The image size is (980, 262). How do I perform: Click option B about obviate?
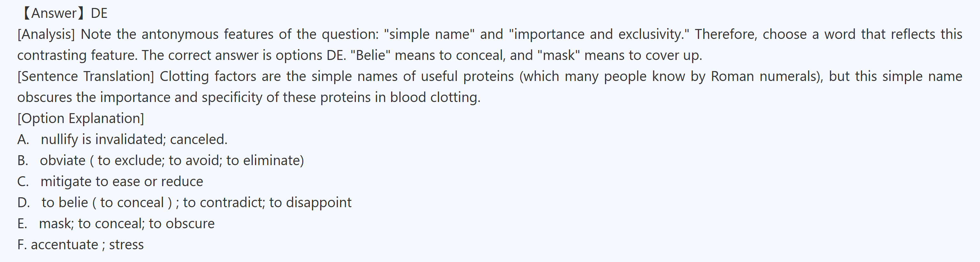[160, 161]
